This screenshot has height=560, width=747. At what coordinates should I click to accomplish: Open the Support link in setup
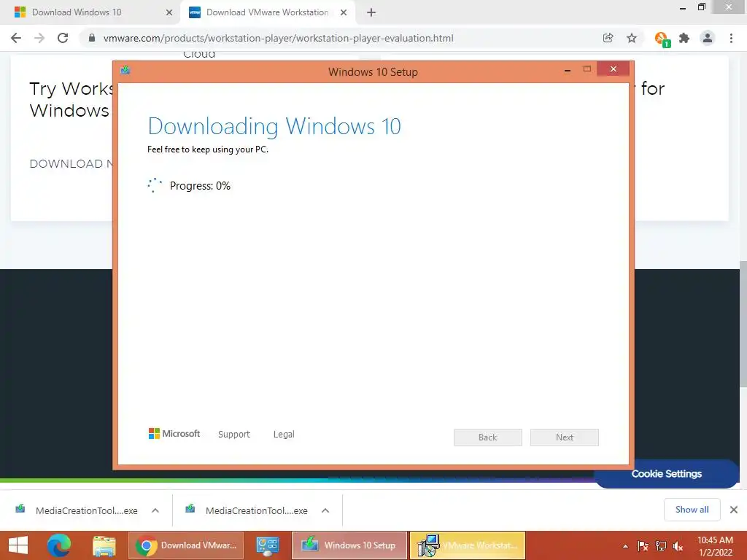tap(234, 435)
